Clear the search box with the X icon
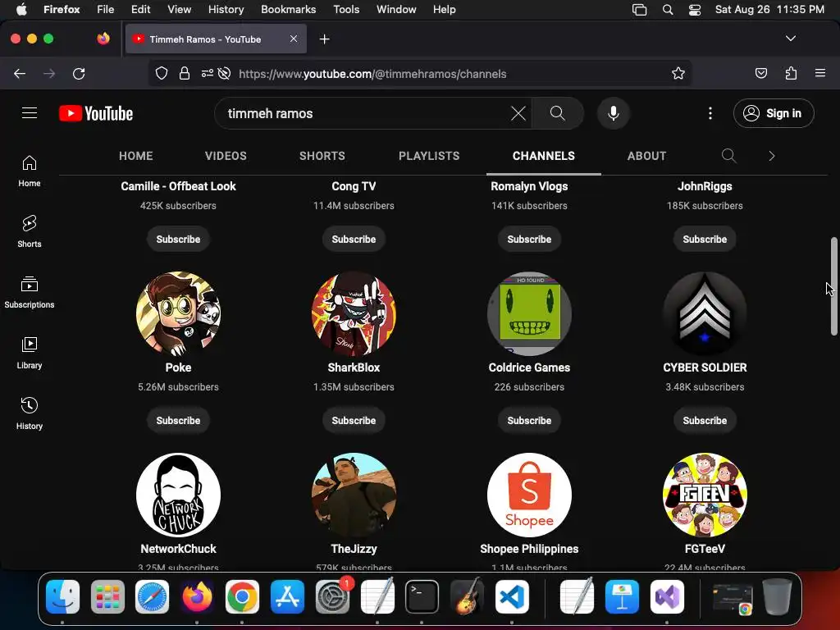The image size is (840, 630). [518, 113]
